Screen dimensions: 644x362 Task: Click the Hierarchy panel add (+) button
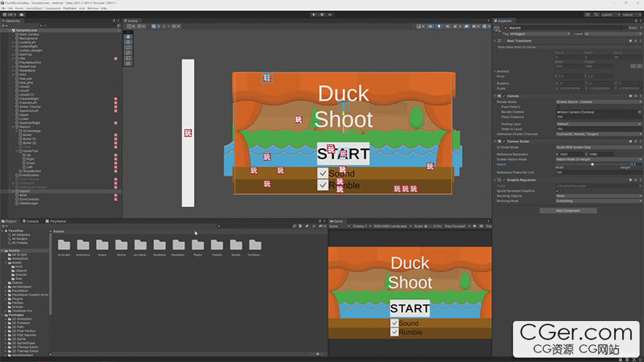[3, 26]
